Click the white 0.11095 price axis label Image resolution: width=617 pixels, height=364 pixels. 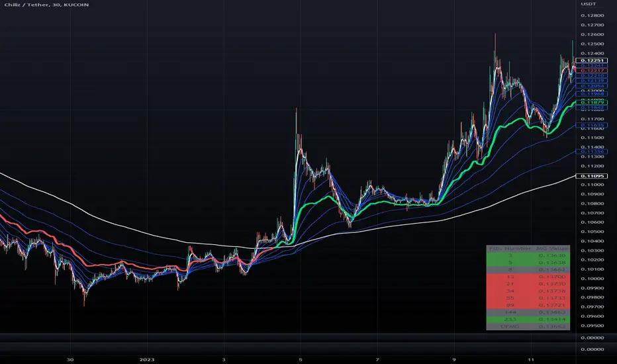(591, 176)
